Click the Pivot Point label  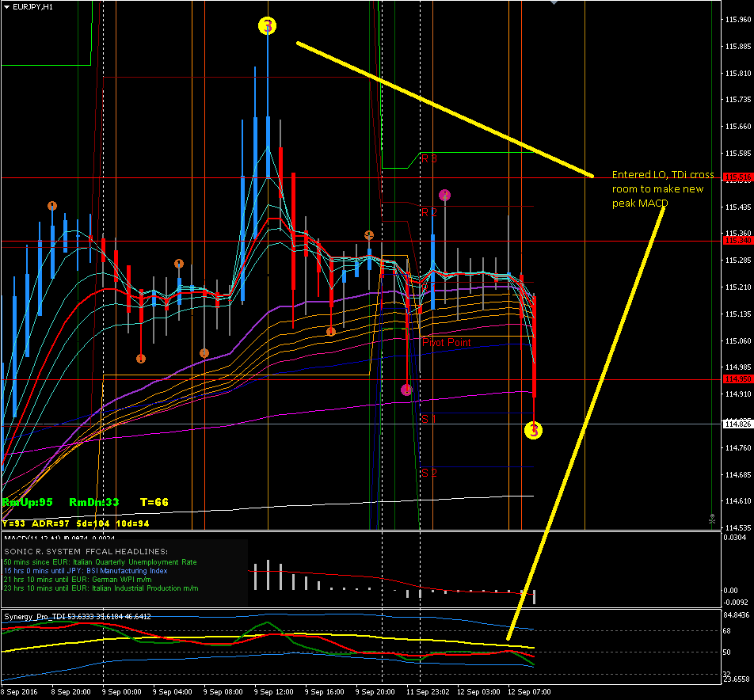pyautogui.click(x=446, y=342)
